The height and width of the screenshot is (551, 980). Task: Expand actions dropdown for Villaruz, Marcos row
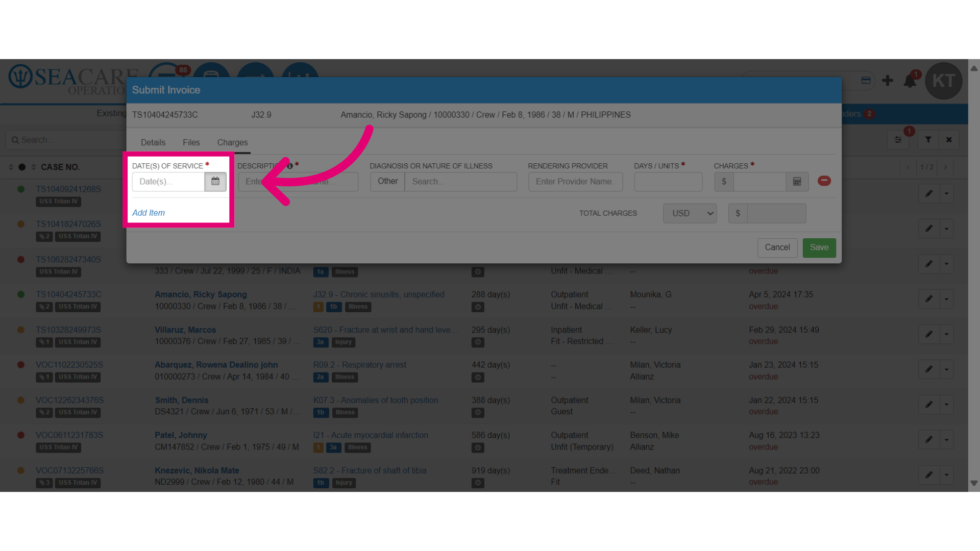pos(947,334)
